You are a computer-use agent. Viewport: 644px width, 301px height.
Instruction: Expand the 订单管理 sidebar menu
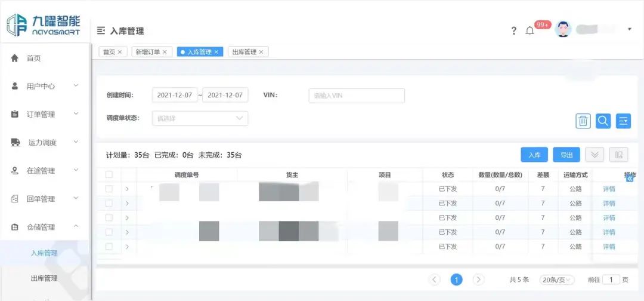click(x=45, y=114)
